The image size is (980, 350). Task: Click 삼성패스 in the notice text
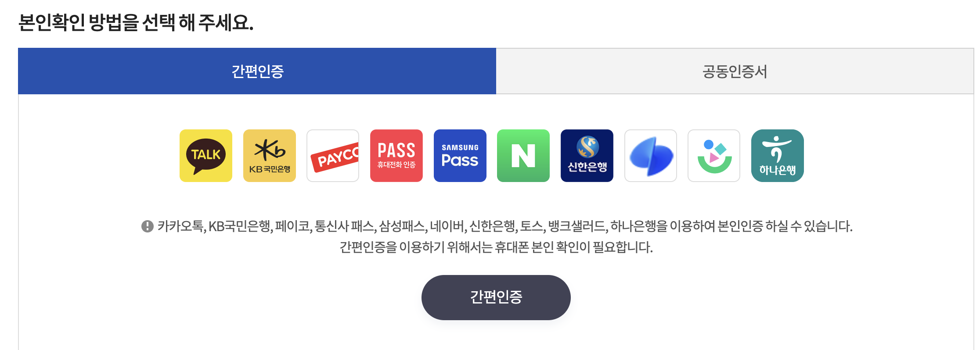pyautogui.click(x=402, y=226)
